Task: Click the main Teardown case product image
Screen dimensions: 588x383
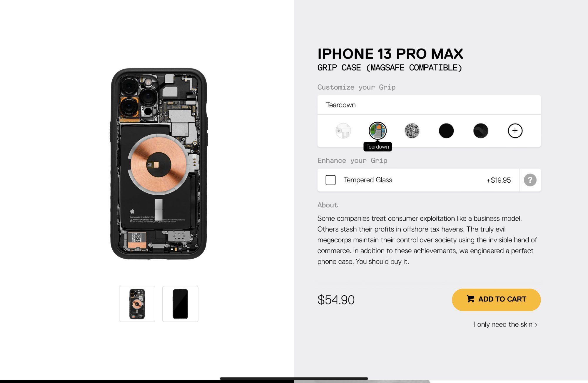Action: pos(159,164)
